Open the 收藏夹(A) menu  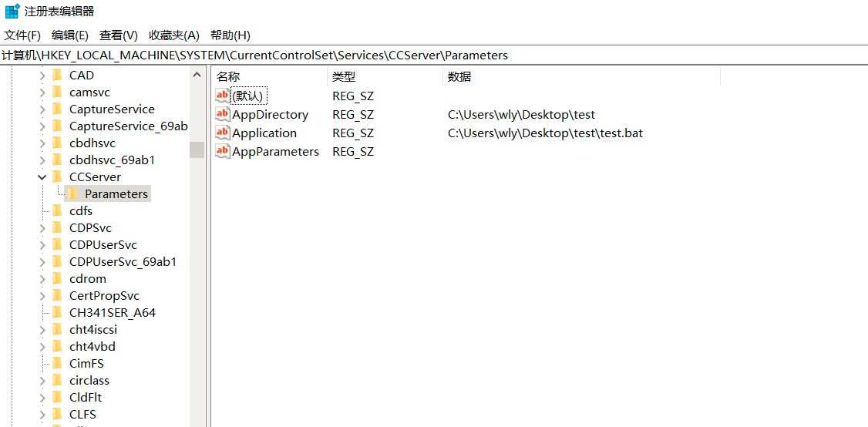click(173, 35)
